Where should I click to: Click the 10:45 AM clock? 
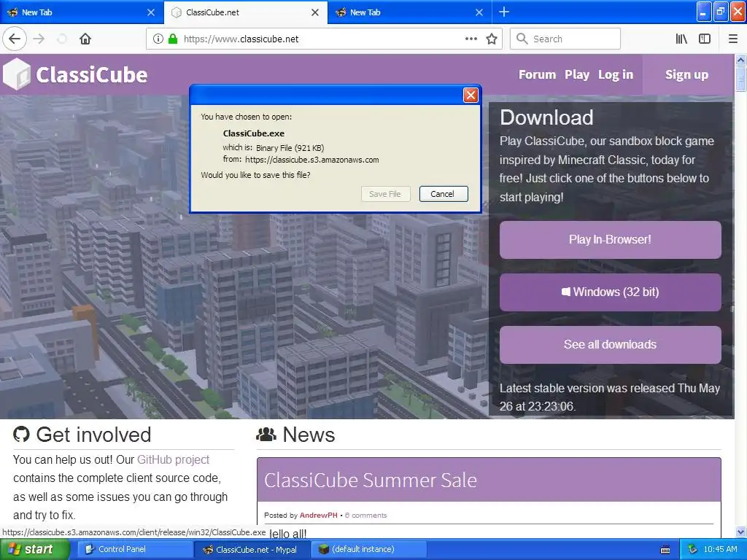point(720,549)
